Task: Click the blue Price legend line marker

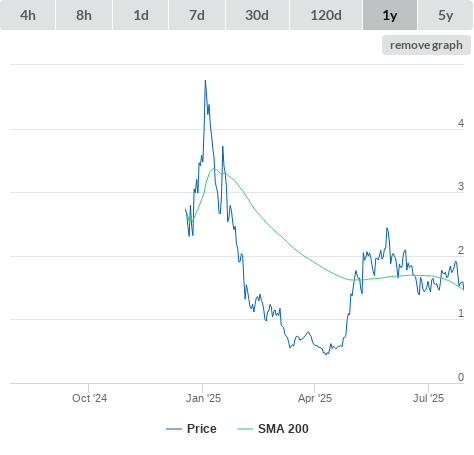Action: (174, 429)
